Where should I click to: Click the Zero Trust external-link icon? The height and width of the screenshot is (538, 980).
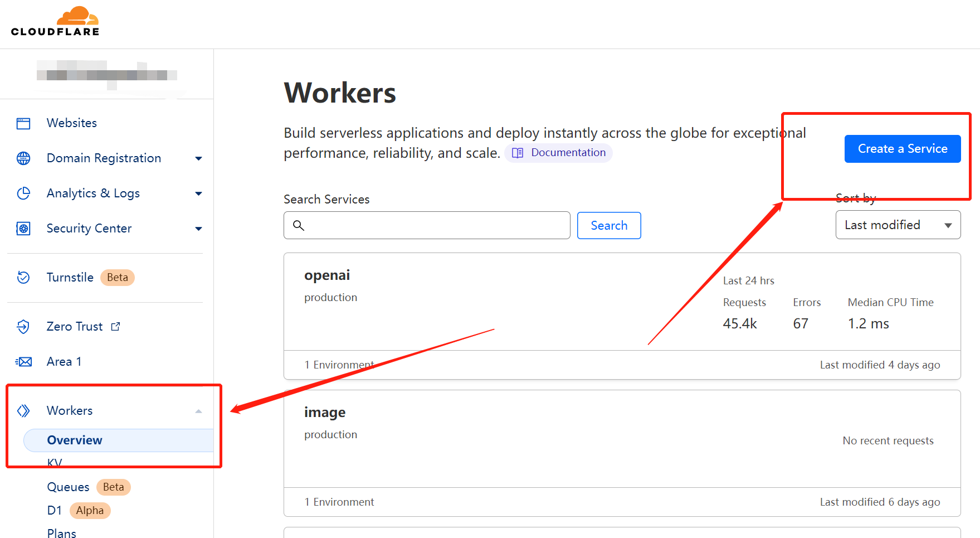(x=115, y=327)
